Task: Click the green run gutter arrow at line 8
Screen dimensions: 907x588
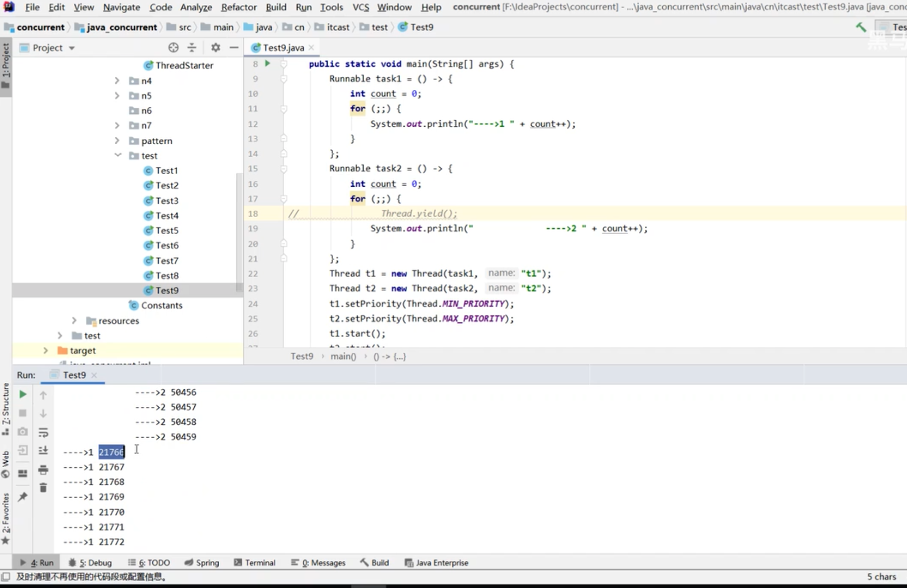Action: (x=268, y=63)
